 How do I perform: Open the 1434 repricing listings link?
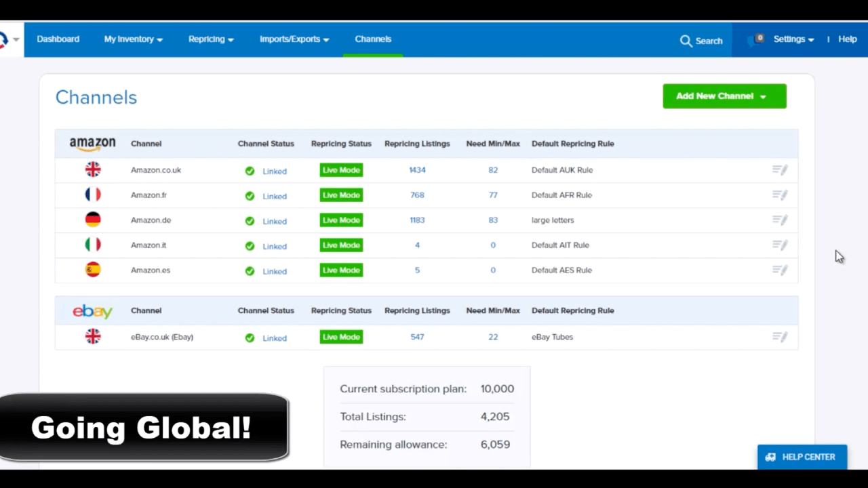pyautogui.click(x=417, y=170)
